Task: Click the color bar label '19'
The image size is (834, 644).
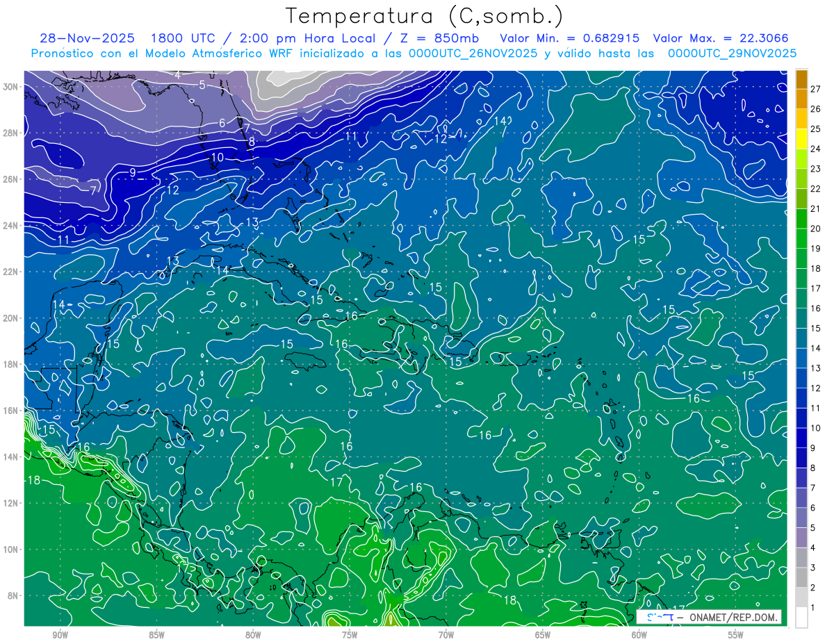Action: tap(816, 248)
